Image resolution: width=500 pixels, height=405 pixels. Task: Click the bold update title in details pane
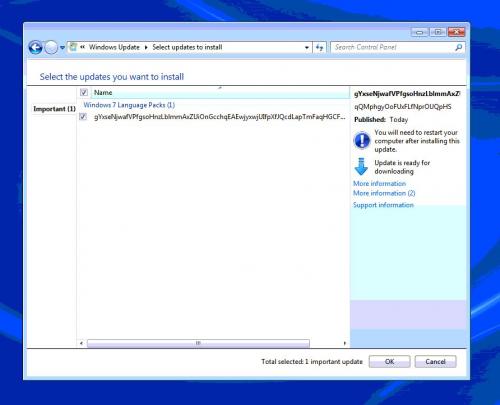click(407, 94)
